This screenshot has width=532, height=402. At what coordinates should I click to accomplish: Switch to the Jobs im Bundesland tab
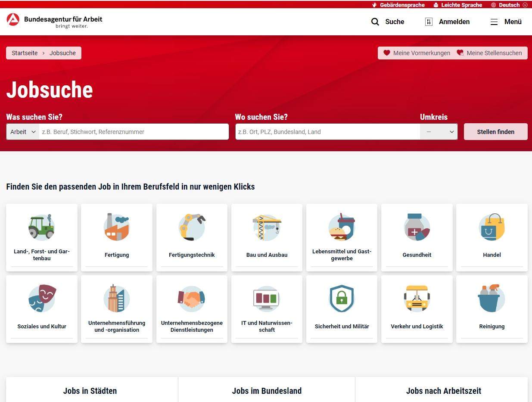coord(266,391)
